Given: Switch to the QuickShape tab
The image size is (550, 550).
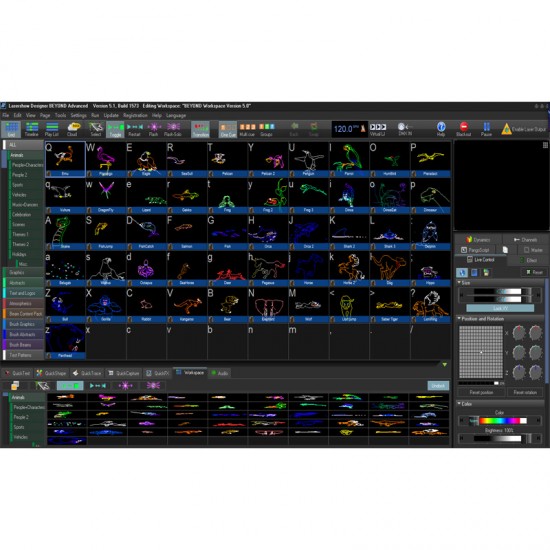Looking at the screenshot, I should click(51, 373).
